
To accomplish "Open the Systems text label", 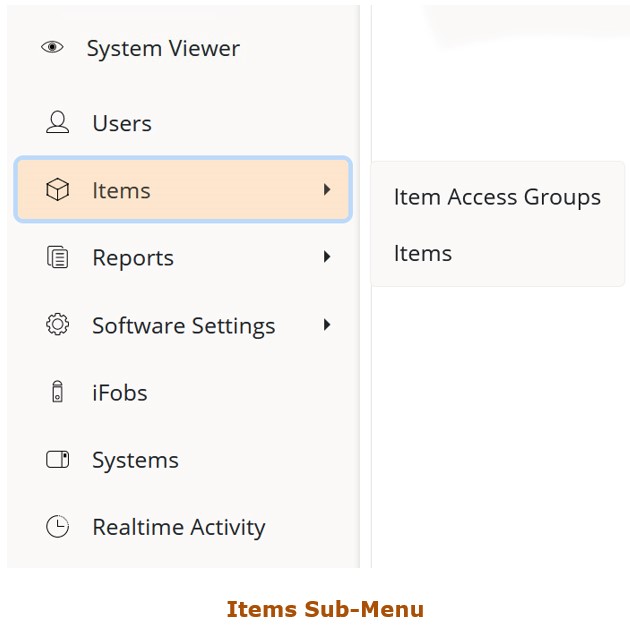I will point(135,460).
